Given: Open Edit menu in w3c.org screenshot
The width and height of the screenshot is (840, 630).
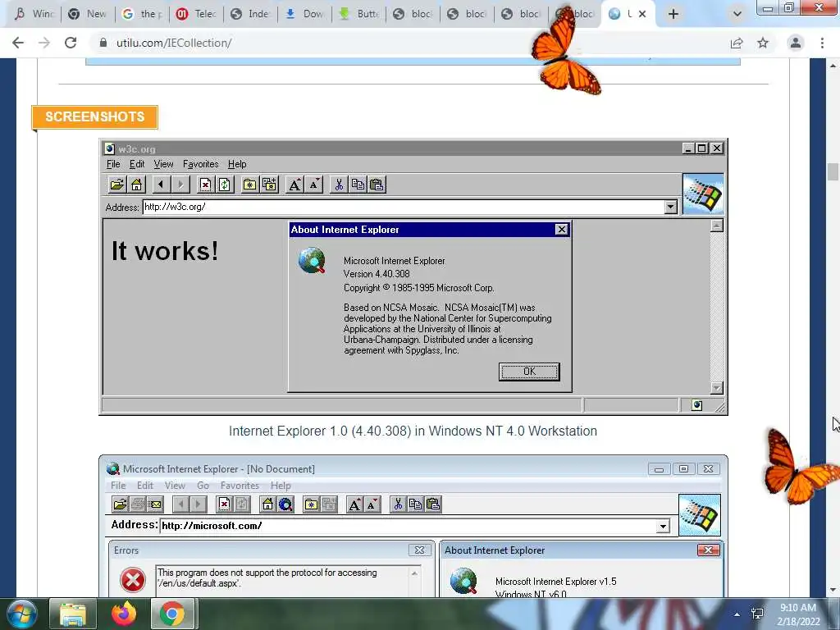Looking at the screenshot, I should tap(137, 164).
